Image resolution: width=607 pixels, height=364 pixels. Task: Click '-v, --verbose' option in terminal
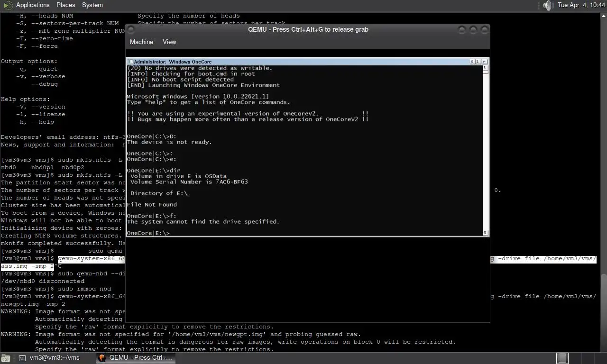41,76
